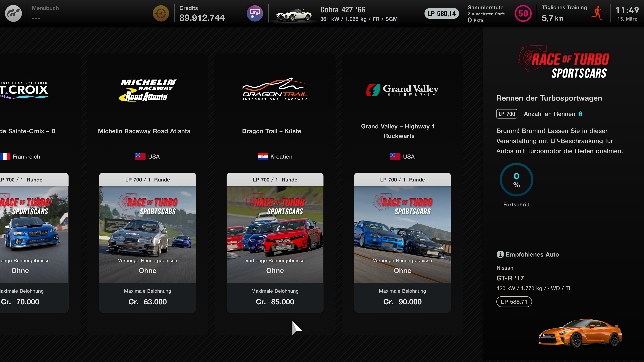Click the Empfohlenes Auto info icon
644x362 pixels.
(x=500, y=254)
